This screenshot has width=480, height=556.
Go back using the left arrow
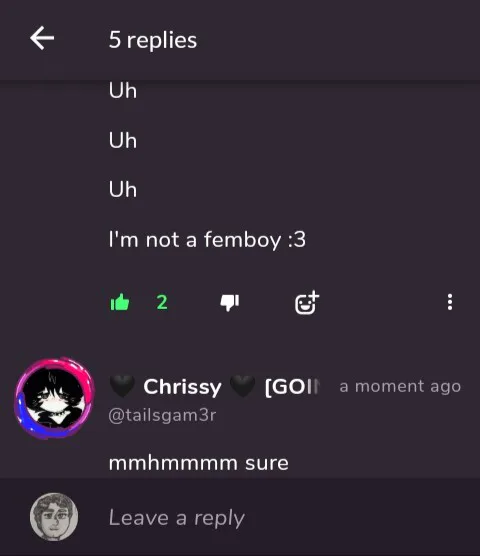(x=42, y=38)
